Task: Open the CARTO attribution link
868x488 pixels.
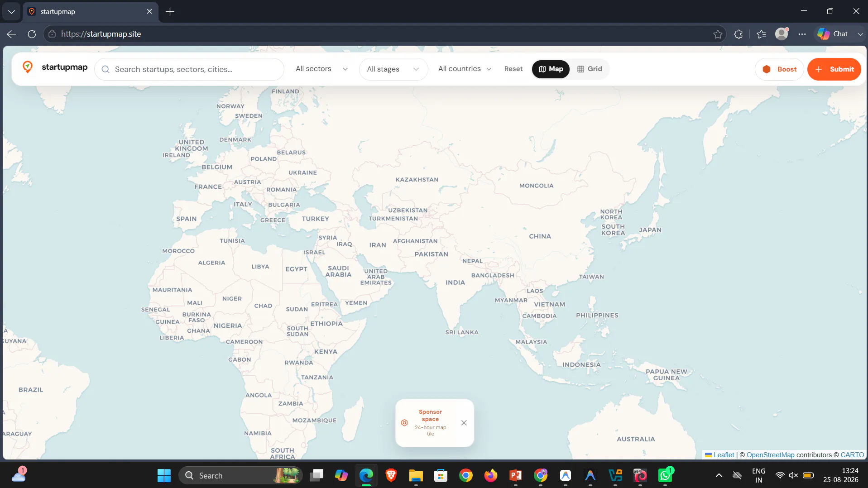Action: [852, 455]
